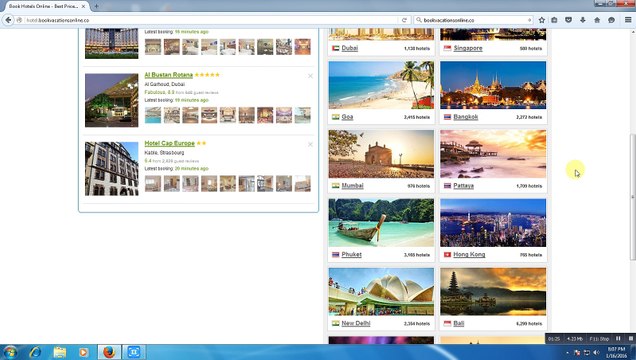This screenshot has width=636, height=360.
Task: Open the Pocket shield icon
Action: 568,20
